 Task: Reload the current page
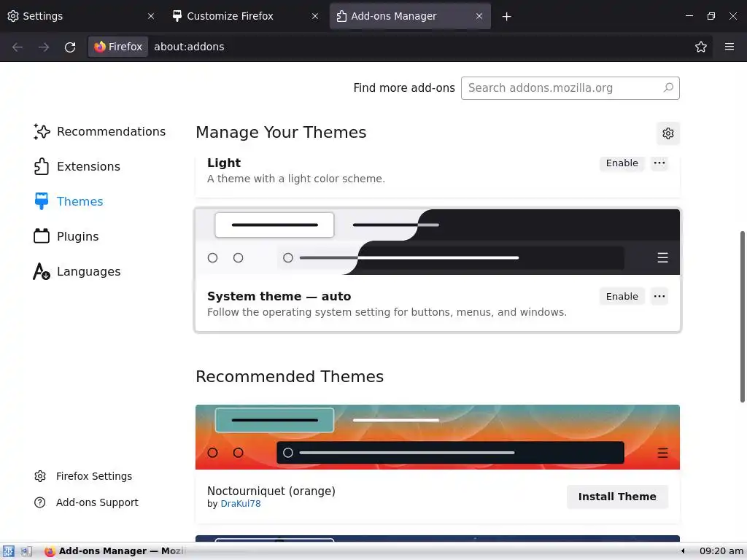(x=70, y=47)
